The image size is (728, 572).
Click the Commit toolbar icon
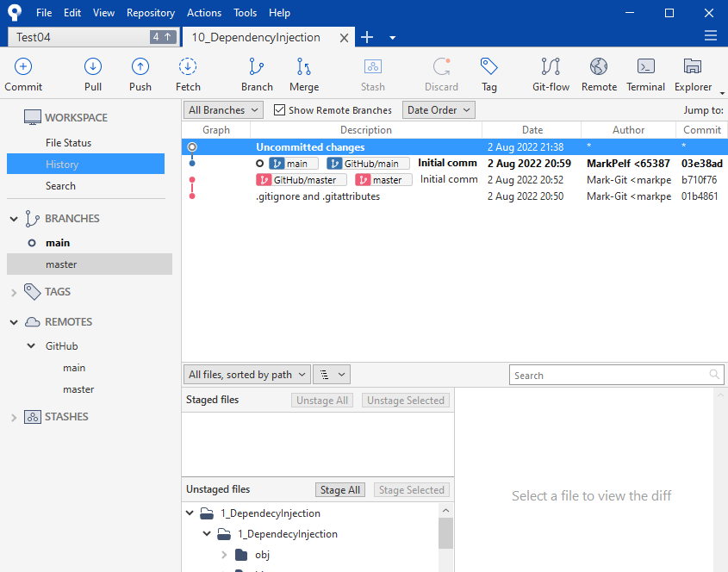(23, 67)
